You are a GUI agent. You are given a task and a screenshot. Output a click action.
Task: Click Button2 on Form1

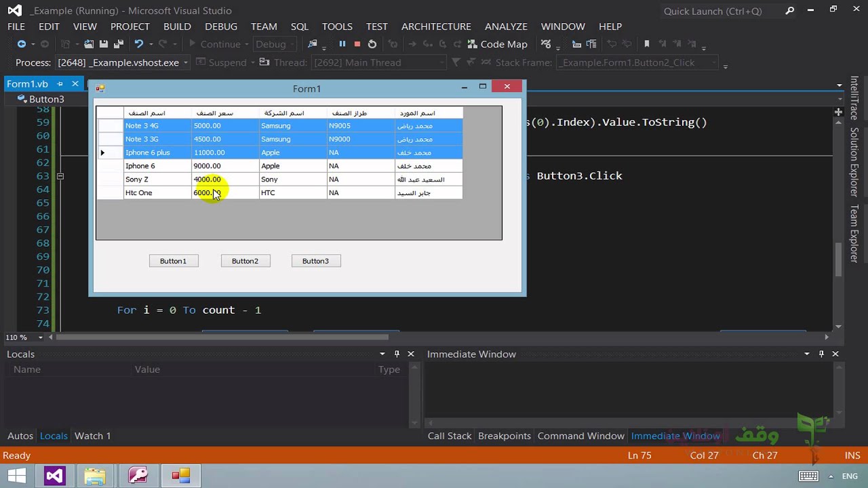point(245,261)
